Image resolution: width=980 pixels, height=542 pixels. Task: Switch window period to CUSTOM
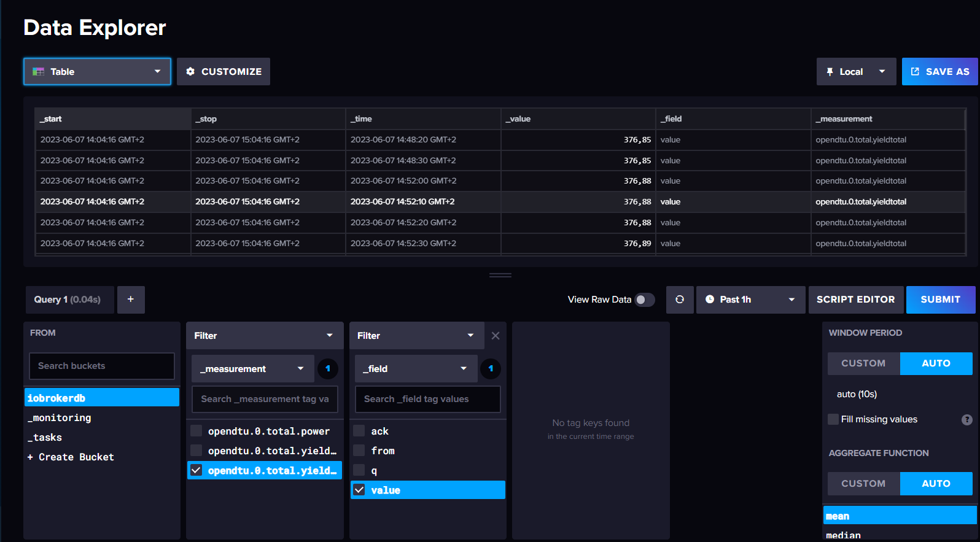[863, 363]
